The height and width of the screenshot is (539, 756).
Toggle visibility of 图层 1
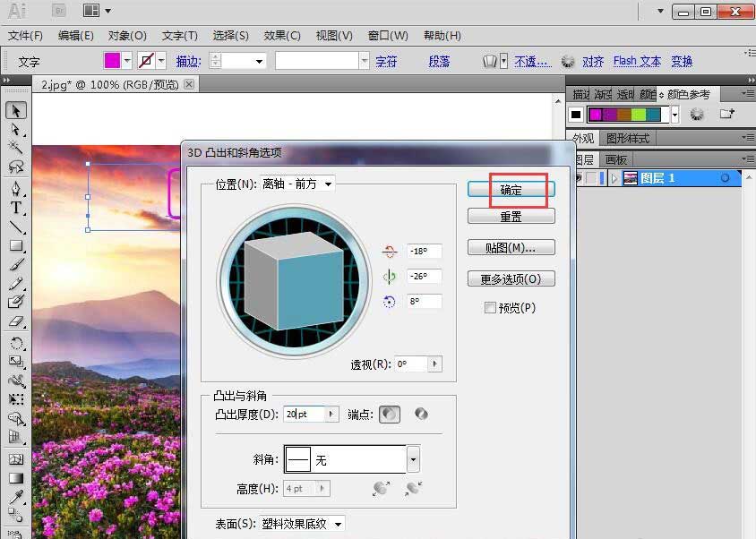point(579,177)
